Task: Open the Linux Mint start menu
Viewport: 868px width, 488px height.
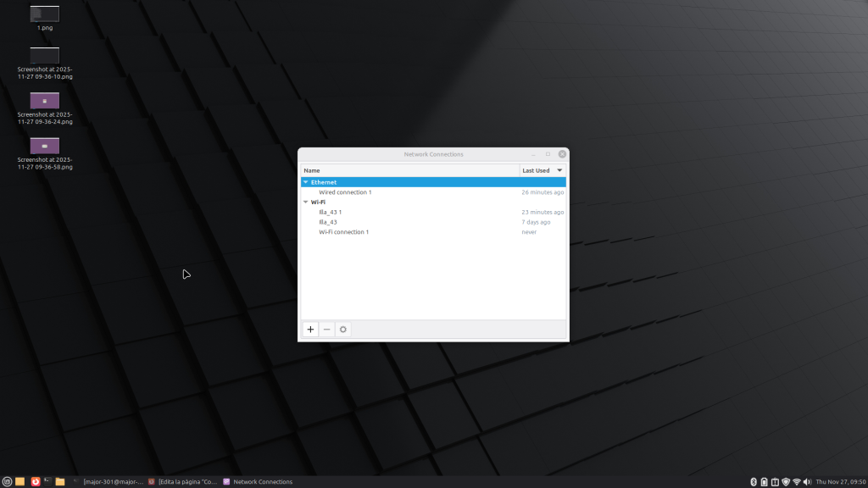Action: click(8, 481)
